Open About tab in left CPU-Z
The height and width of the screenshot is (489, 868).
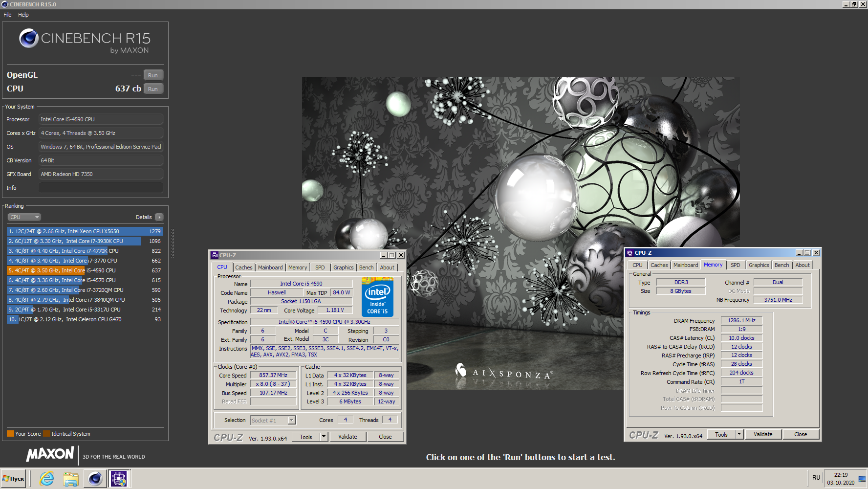(x=387, y=267)
